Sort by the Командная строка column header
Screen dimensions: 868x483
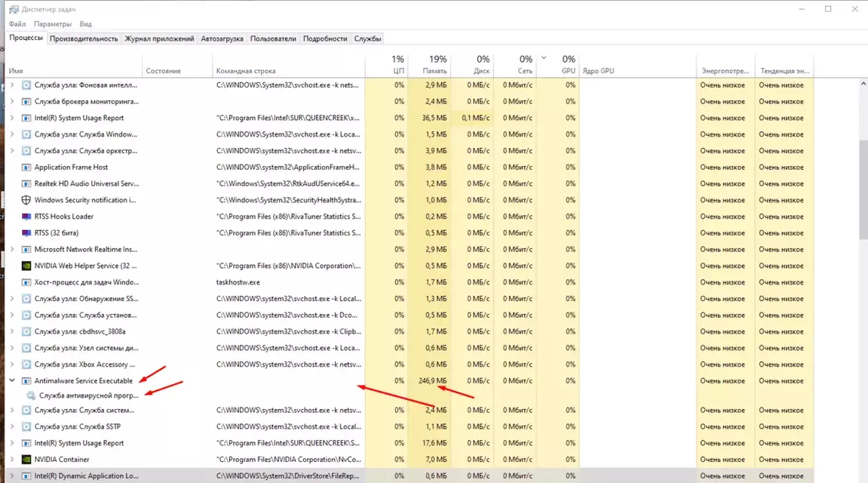coord(288,66)
